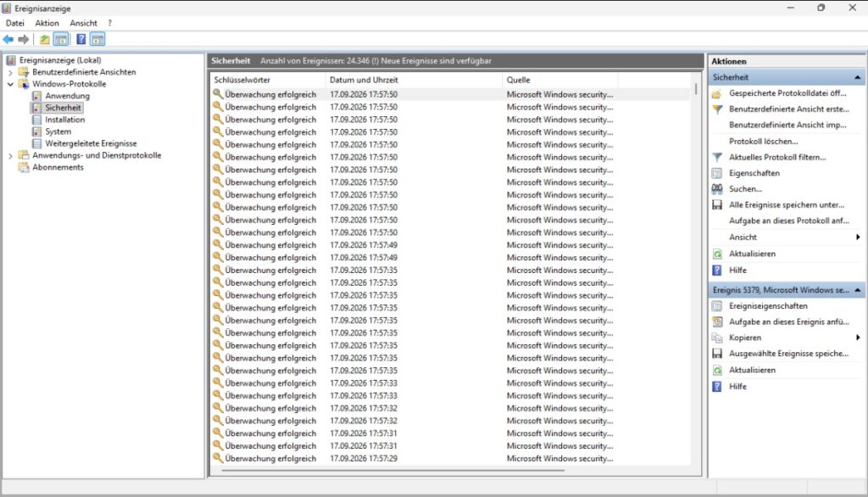
Task: Click the Anwendung log icon
Action: tap(36, 96)
